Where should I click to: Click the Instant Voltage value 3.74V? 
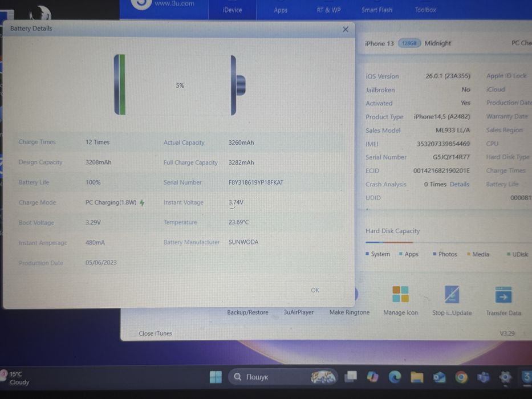coord(236,202)
